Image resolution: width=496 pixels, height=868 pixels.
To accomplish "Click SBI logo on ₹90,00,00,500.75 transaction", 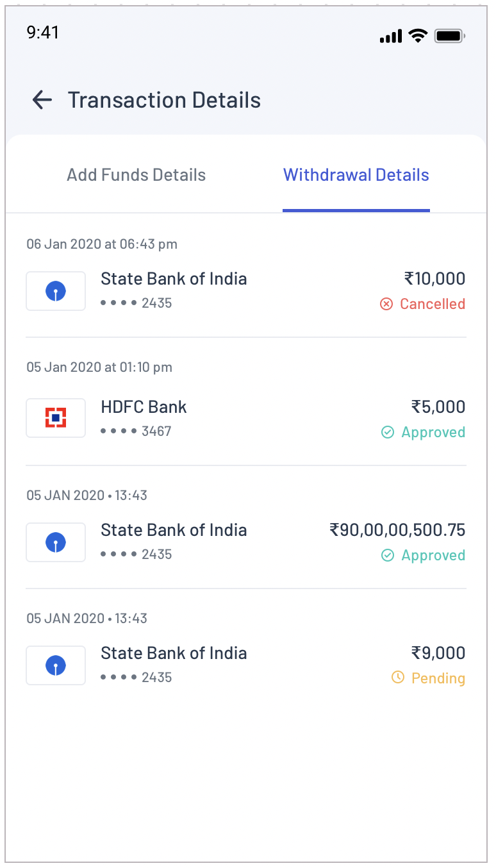I will point(56,542).
